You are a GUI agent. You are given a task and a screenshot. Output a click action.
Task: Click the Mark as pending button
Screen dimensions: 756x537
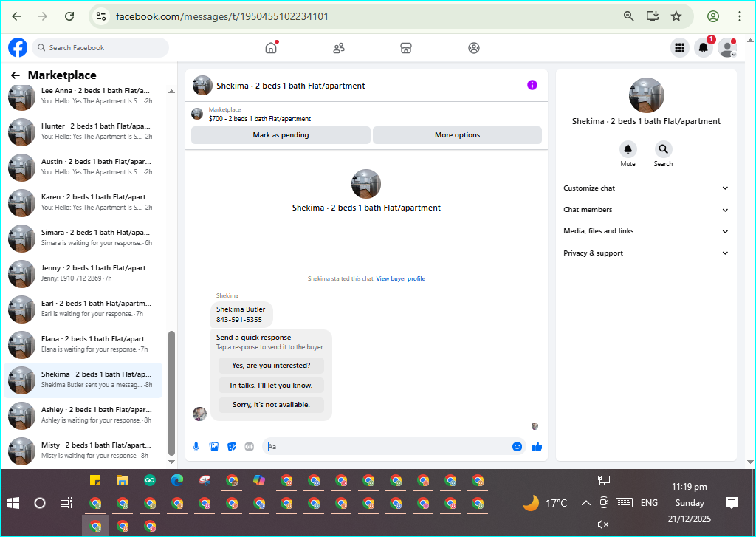pos(281,135)
